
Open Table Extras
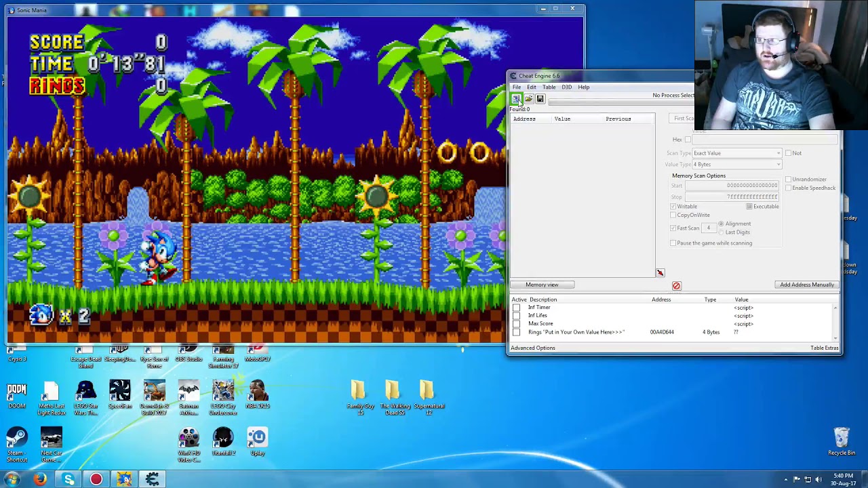(825, 348)
